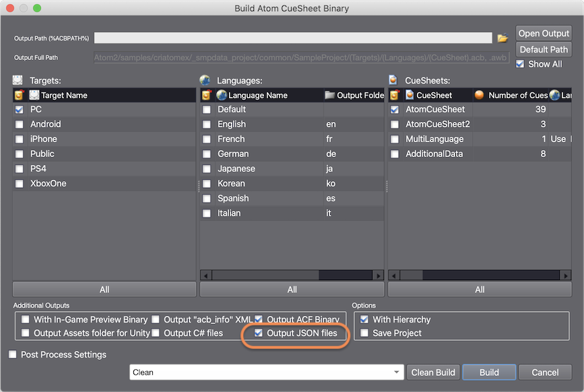Uncheck the AtomCueSheet checkbox
This screenshot has height=392, width=584.
[395, 109]
